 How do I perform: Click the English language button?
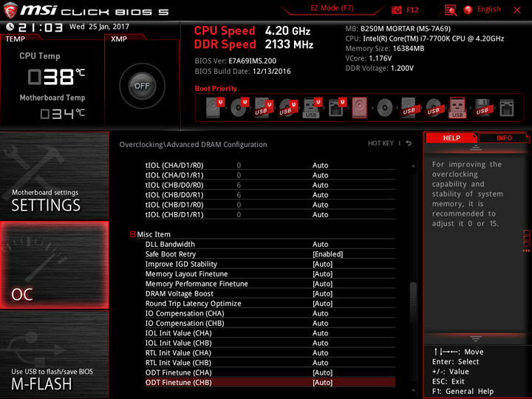click(489, 9)
